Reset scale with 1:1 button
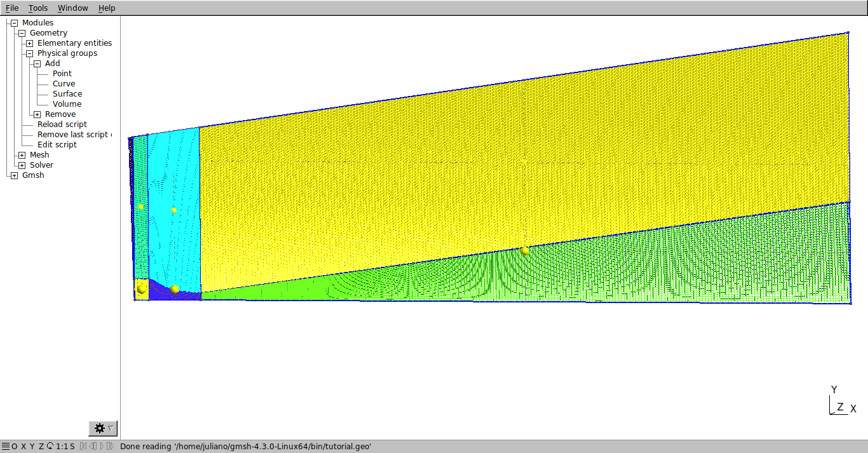 click(62, 447)
